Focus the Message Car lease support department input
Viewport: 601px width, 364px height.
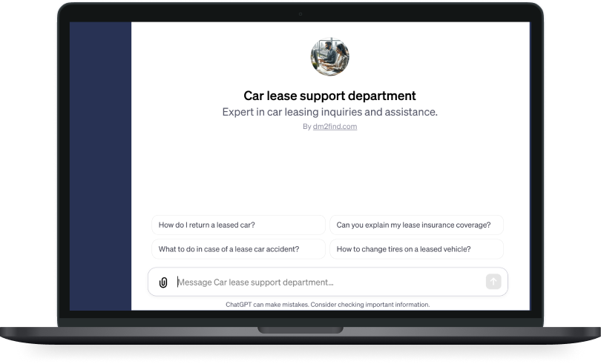329,282
